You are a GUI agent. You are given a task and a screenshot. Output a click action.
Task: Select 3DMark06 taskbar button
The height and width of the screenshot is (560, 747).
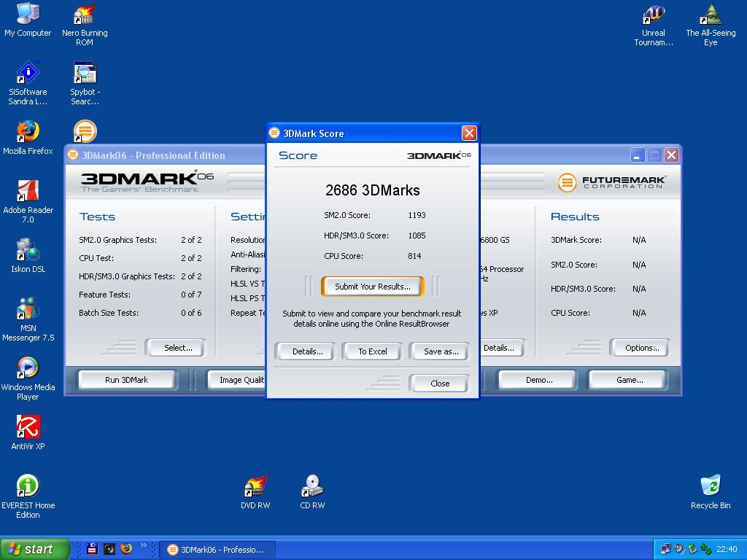click(217, 550)
